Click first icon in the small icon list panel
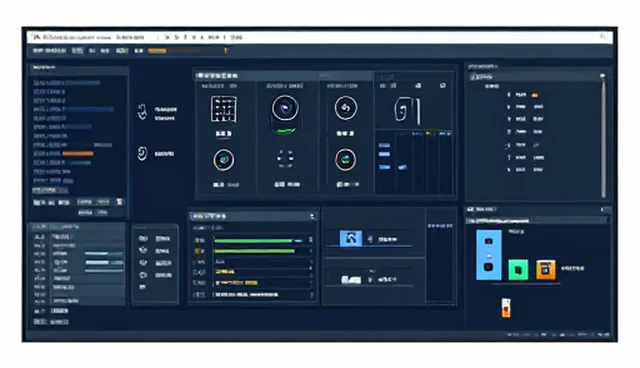Viewport: 640px width, 368px height. 143,238
